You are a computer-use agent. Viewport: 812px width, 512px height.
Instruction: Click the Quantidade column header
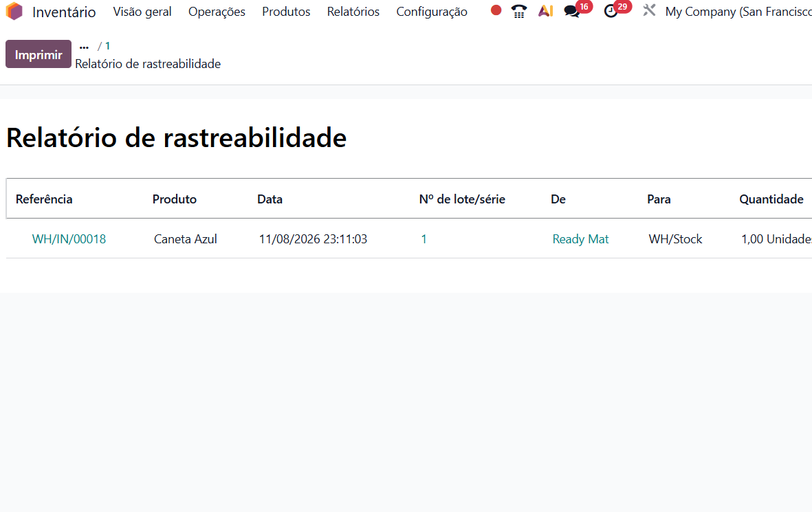point(771,199)
